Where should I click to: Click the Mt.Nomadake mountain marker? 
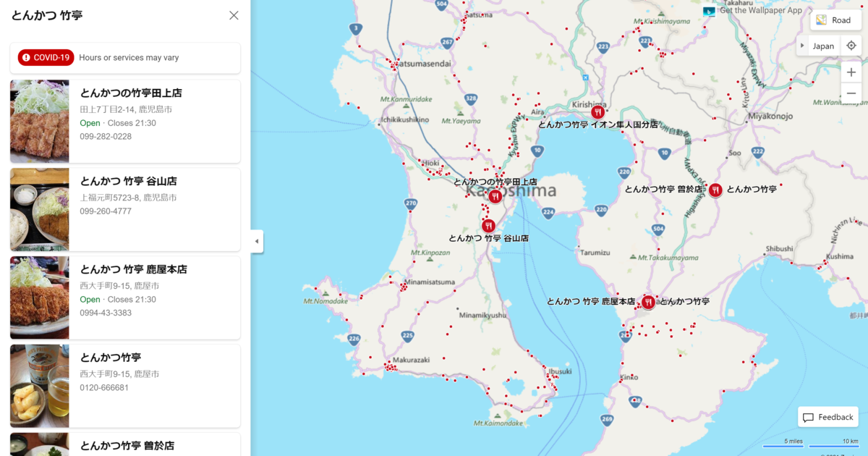[x=325, y=294]
